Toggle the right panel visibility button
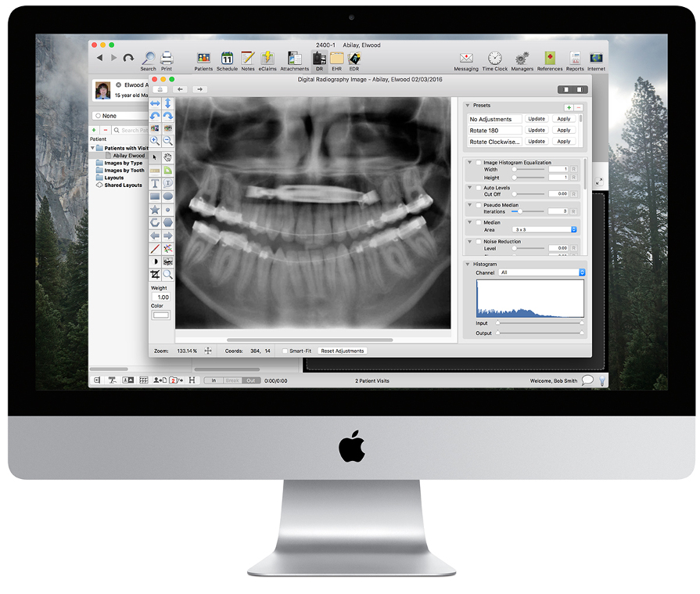This screenshot has height=594, width=700. tap(580, 90)
